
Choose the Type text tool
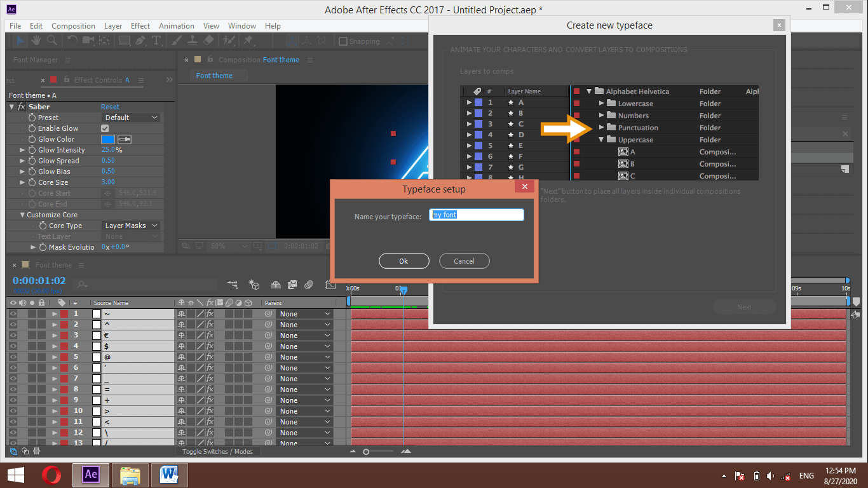click(156, 41)
